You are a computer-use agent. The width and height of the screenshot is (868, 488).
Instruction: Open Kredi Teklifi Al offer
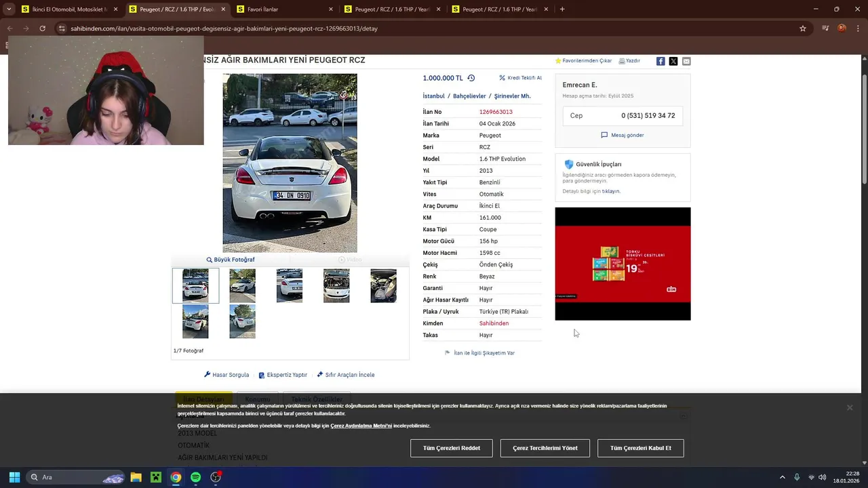click(x=520, y=78)
